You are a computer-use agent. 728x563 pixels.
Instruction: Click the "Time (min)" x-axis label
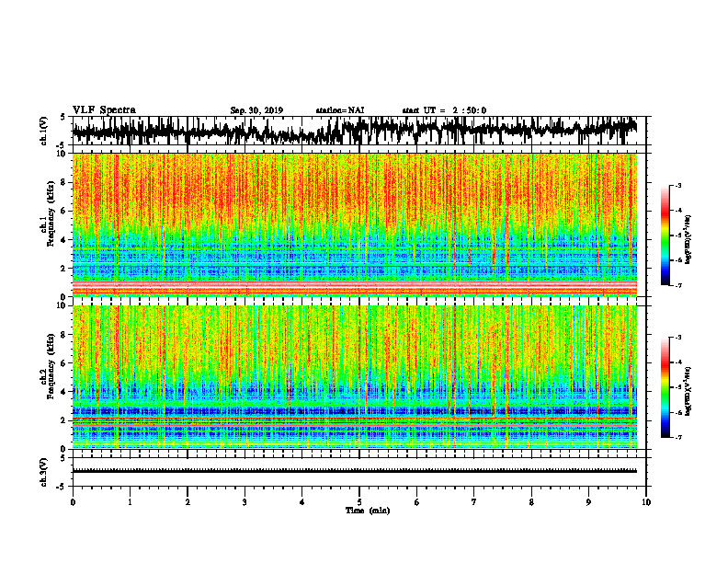coord(368,511)
